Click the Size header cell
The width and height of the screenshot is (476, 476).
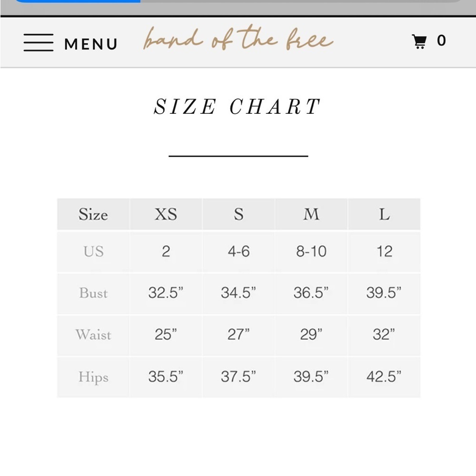(x=93, y=214)
